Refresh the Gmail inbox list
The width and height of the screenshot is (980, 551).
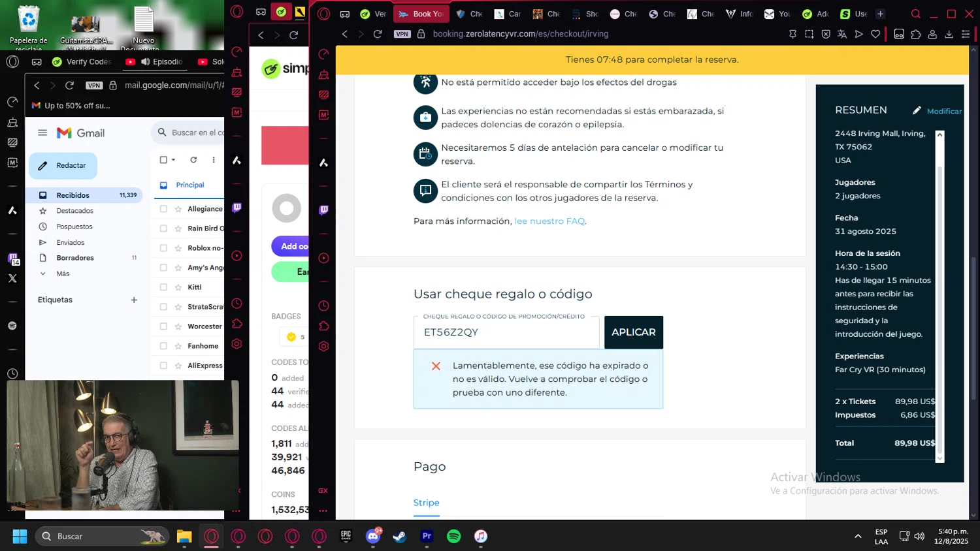click(x=193, y=159)
